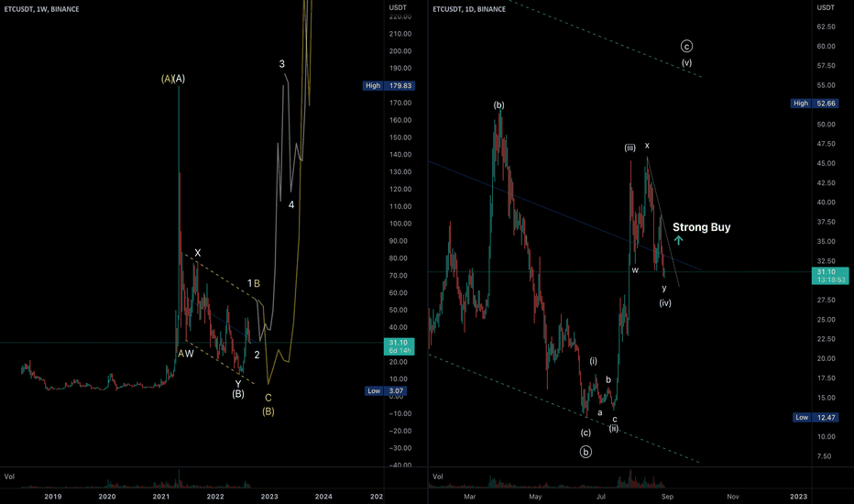Click 45.00 on the daily price axis

[x=827, y=163]
